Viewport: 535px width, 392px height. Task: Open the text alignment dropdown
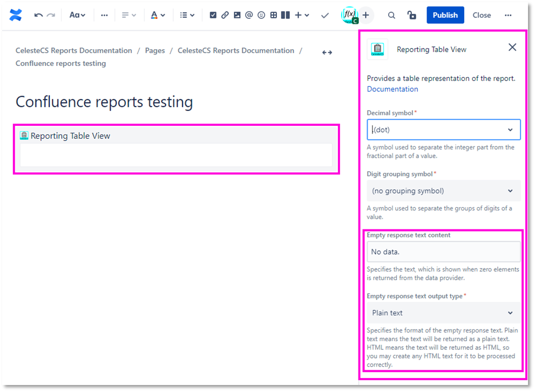pyautogui.click(x=128, y=15)
